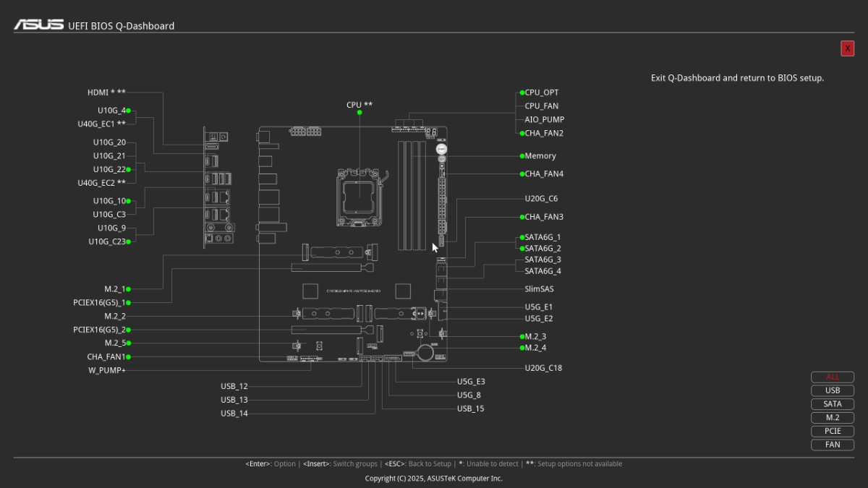Screen dimensions: 868x488
Task: Select the Memory label
Action: [x=540, y=156]
